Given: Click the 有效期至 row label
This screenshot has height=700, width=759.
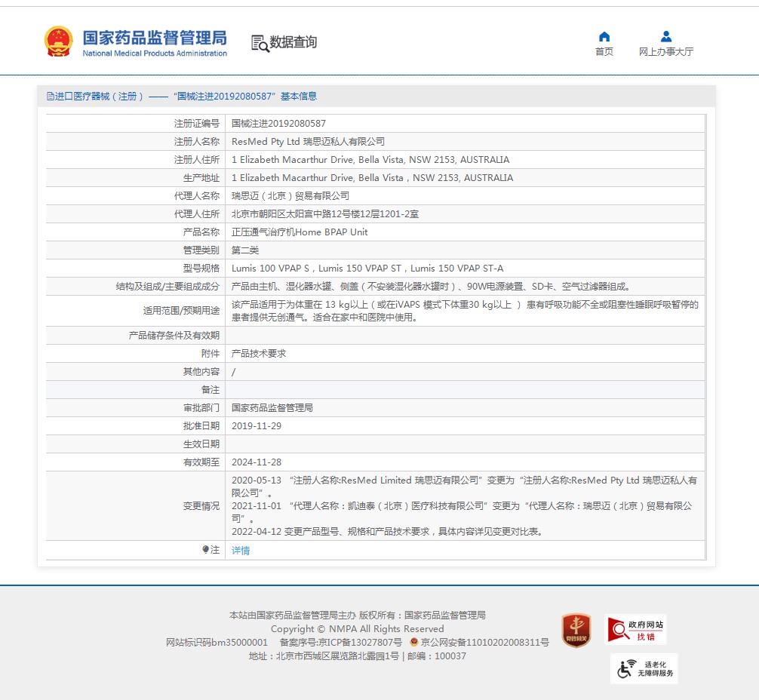Looking at the screenshot, I should point(201,462).
